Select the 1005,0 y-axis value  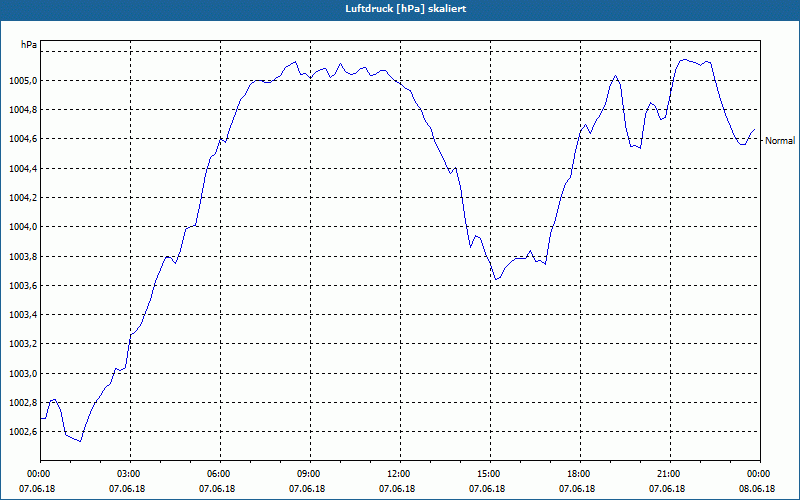click(23, 81)
